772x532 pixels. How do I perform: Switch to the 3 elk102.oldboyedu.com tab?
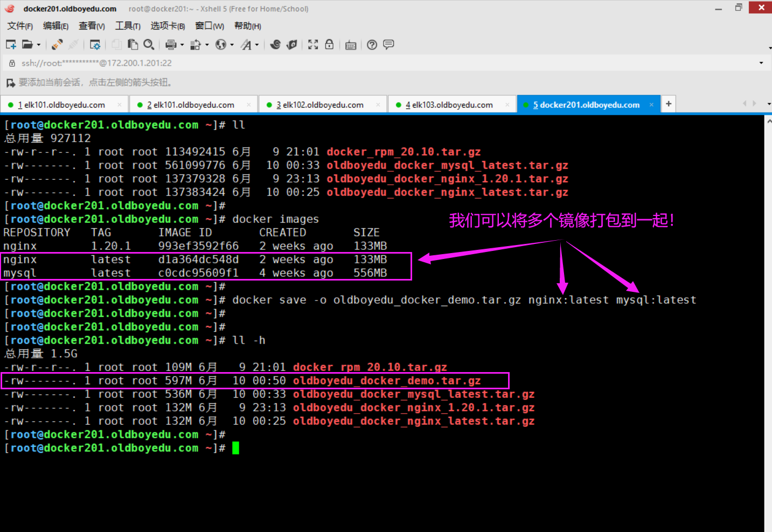[x=320, y=105]
